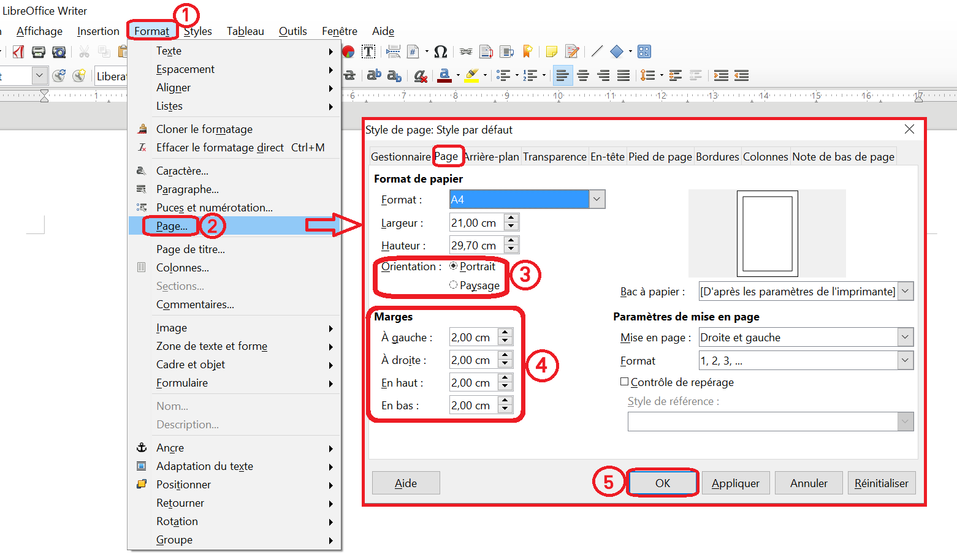Open highlighting color dropdown arrow
Image resolution: width=957 pixels, height=560 pixels.
coord(485,75)
